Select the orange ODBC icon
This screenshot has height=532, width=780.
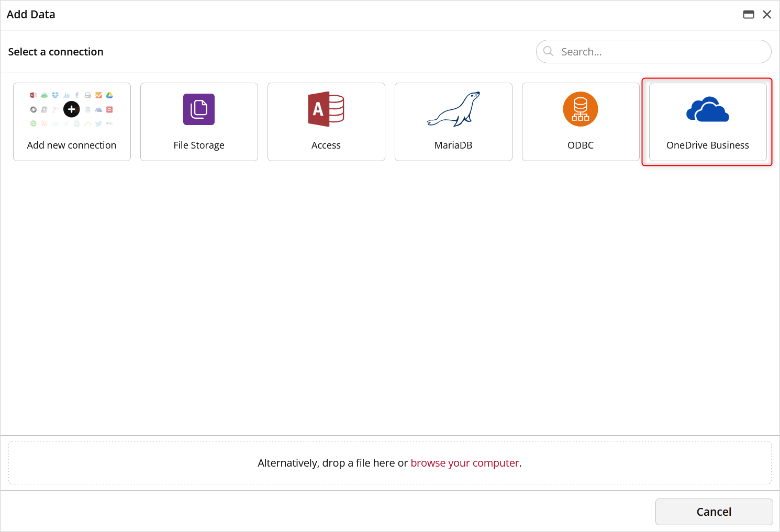click(x=581, y=109)
